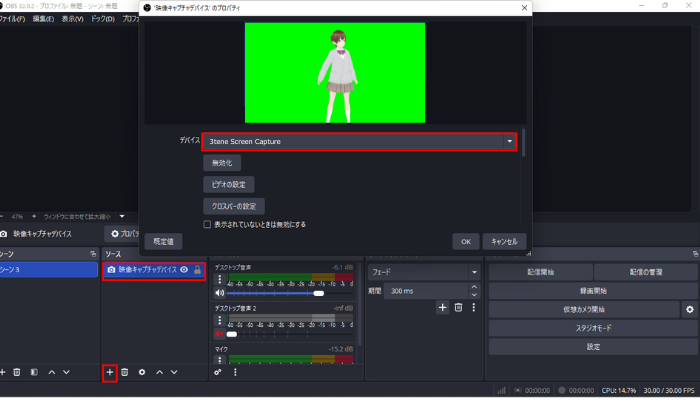Open preview scaling dropdown arrow
Image resolution: width=700 pixels, height=400 pixels.
pyautogui.click(x=122, y=217)
